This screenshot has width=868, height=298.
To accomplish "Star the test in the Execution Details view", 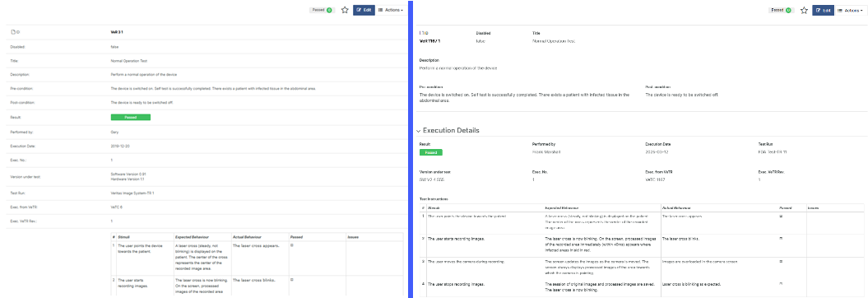I will pyautogui.click(x=804, y=10).
